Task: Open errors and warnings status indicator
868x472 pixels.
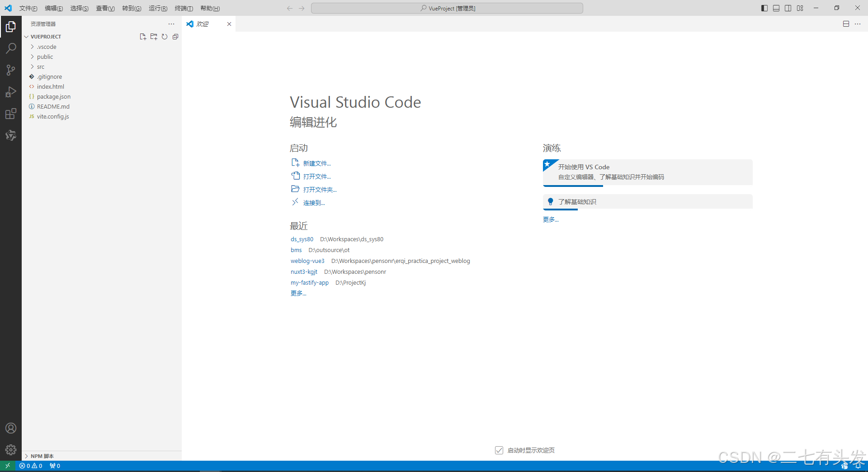Action: [x=31, y=466]
